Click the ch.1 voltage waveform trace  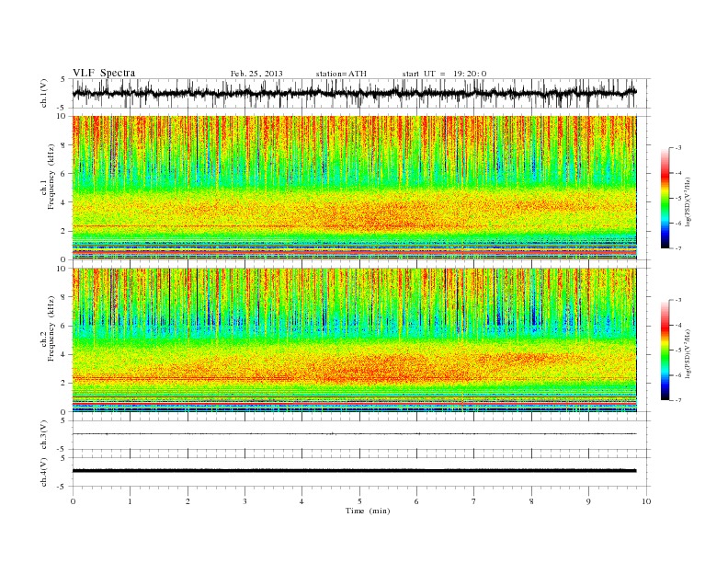tap(354, 93)
